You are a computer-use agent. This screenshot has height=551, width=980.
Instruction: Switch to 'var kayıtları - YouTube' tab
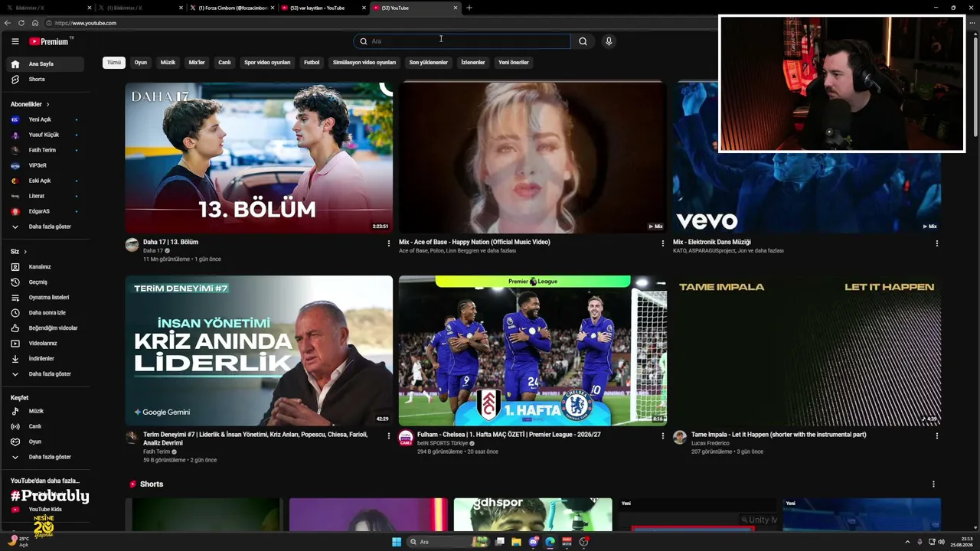click(318, 8)
